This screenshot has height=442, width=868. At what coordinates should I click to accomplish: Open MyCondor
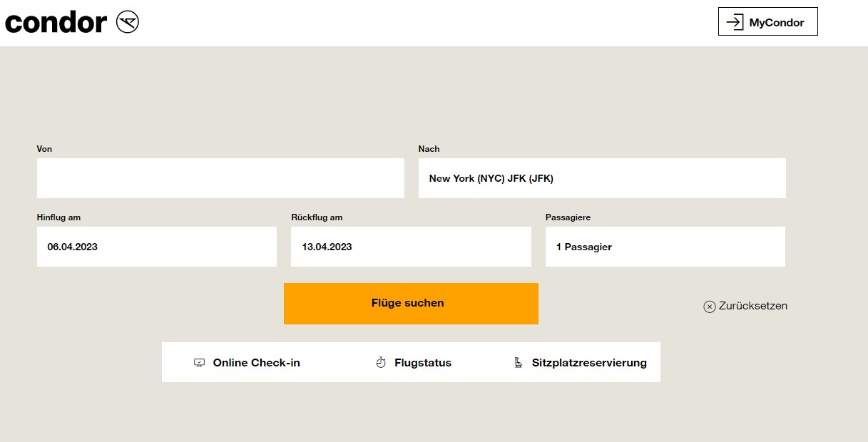pos(767,21)
